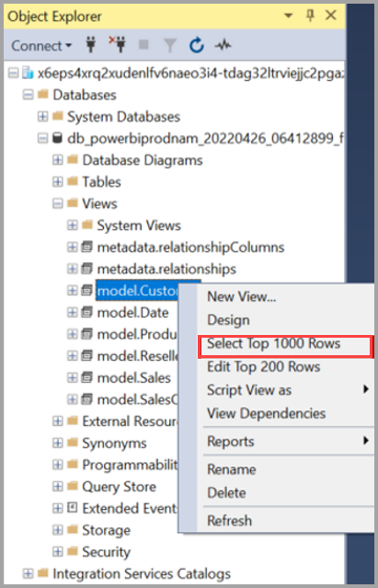Viewport: 378px width, 588px height.
Task: Click the Security folder icon
Action: point(73,551)
